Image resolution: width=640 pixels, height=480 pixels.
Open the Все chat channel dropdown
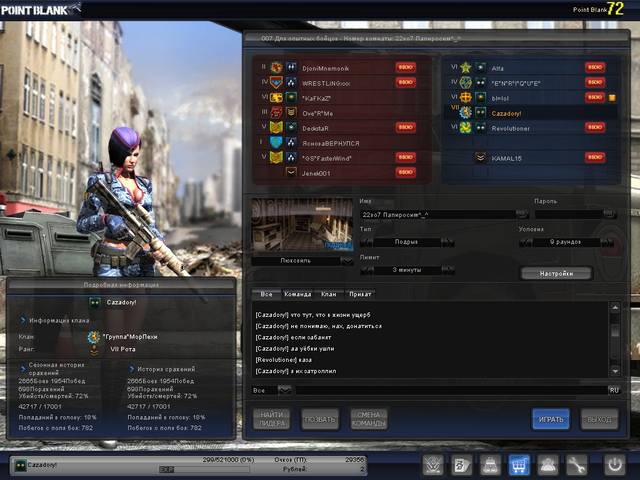pos(284,390)
